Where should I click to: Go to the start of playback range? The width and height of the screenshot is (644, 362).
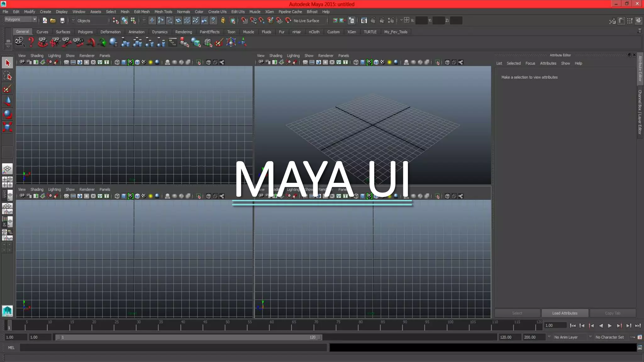click(x=573, y=326)
